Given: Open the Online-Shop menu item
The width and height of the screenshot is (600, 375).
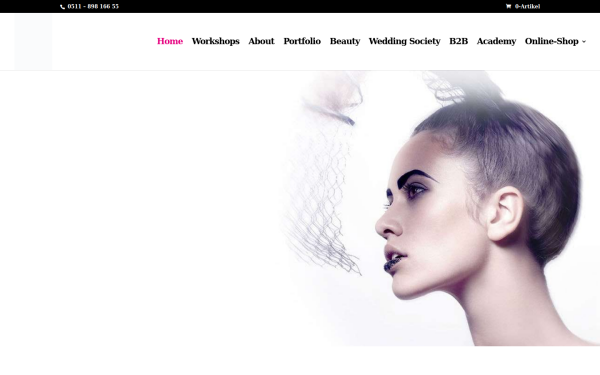Looking at the screenshot, I should point(551,41).
